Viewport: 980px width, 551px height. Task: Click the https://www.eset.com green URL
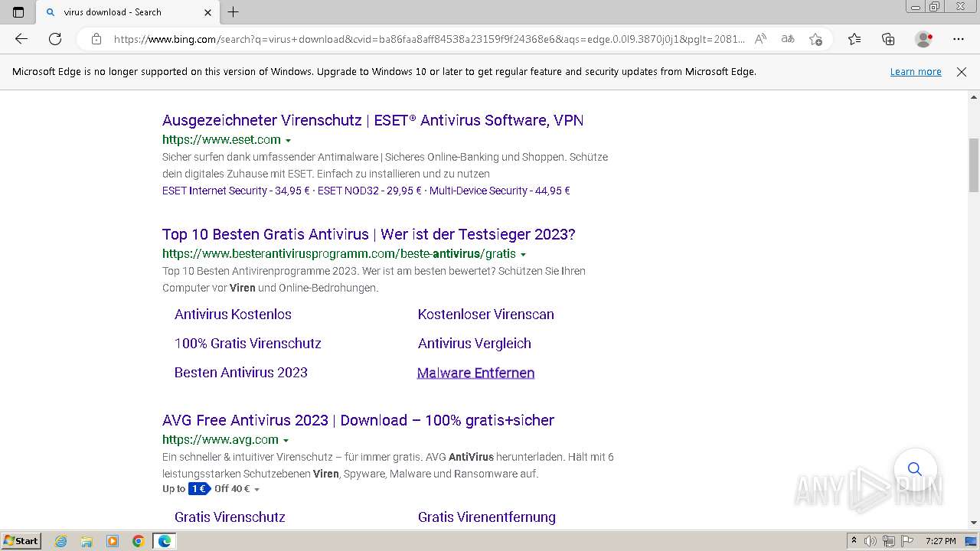[x=221, y=139]
